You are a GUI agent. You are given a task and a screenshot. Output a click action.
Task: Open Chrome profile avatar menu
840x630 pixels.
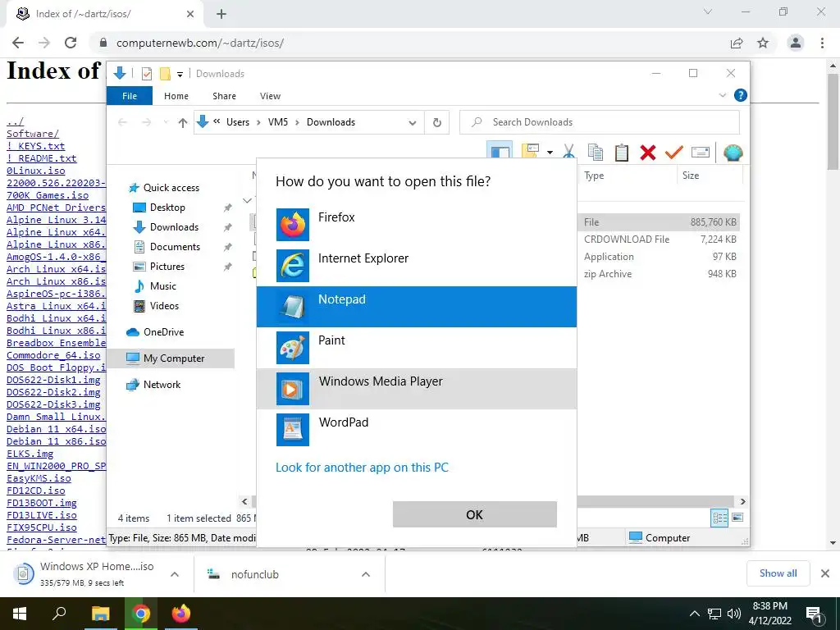pyautogui.click(x=796, y=43)
